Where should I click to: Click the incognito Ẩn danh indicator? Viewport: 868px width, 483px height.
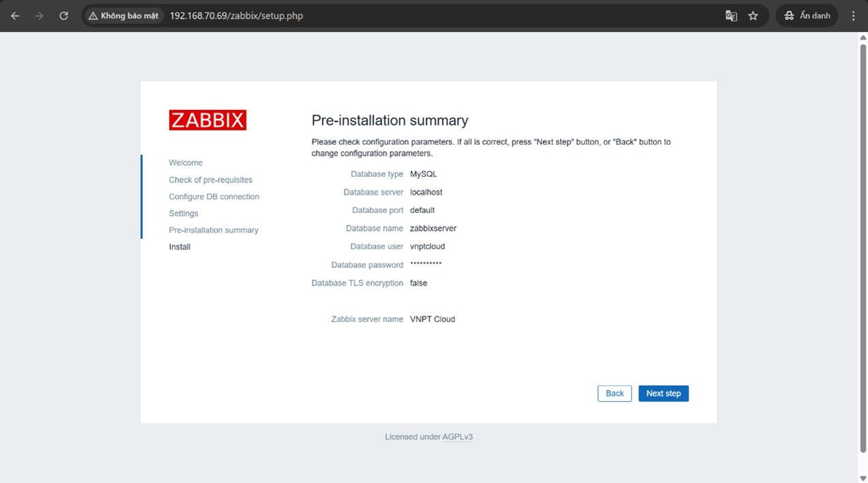click(807, 16)
